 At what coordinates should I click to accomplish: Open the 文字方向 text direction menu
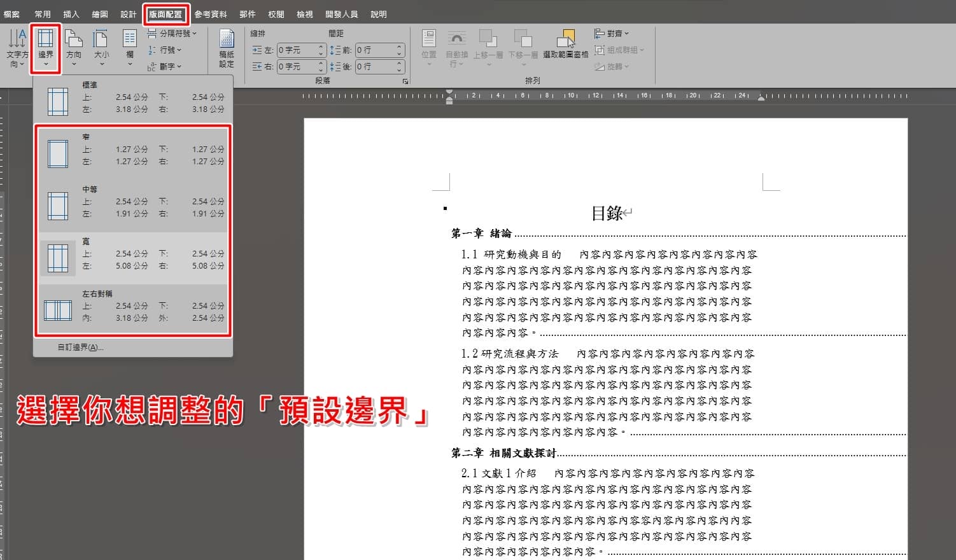[17, 48]
